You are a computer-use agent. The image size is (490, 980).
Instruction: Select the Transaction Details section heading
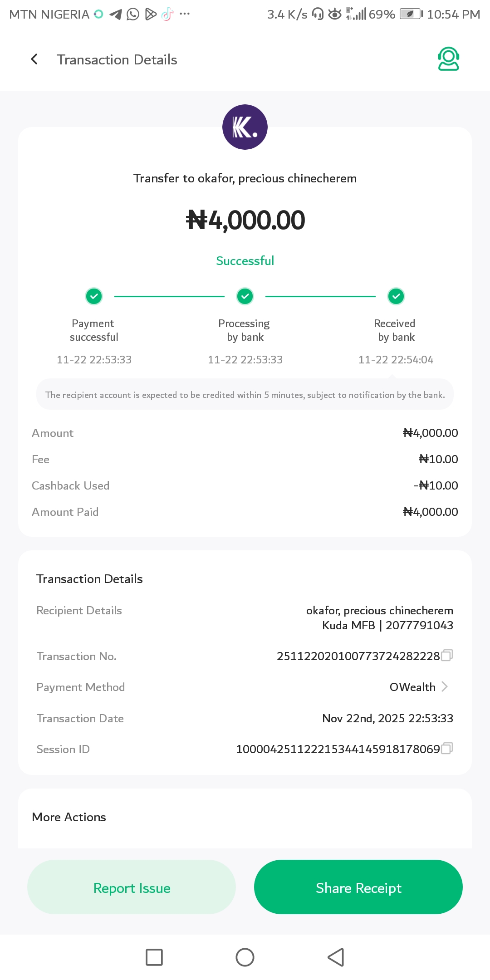(x=89, y=579)
